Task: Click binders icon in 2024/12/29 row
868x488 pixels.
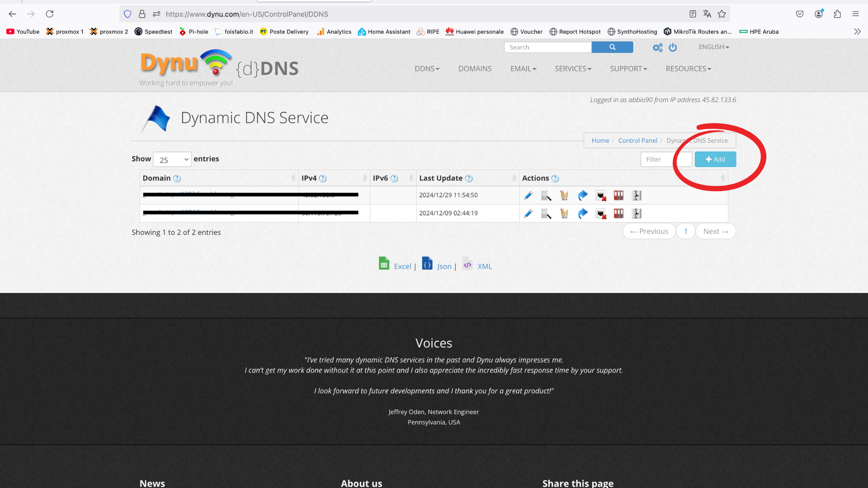Action: [x=619, y=195]
